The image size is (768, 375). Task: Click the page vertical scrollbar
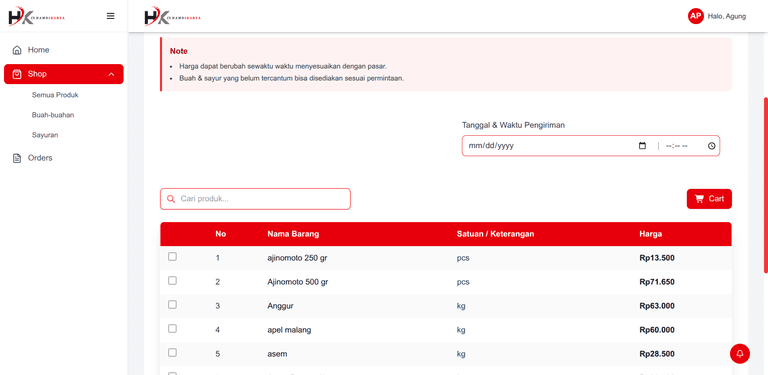[x=766, y=185]
